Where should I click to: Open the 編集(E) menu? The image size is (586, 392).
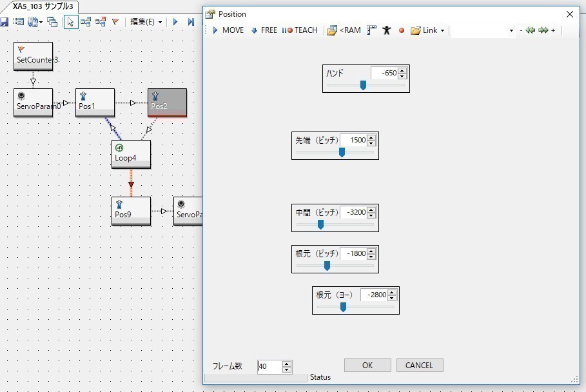pos(146,22)
